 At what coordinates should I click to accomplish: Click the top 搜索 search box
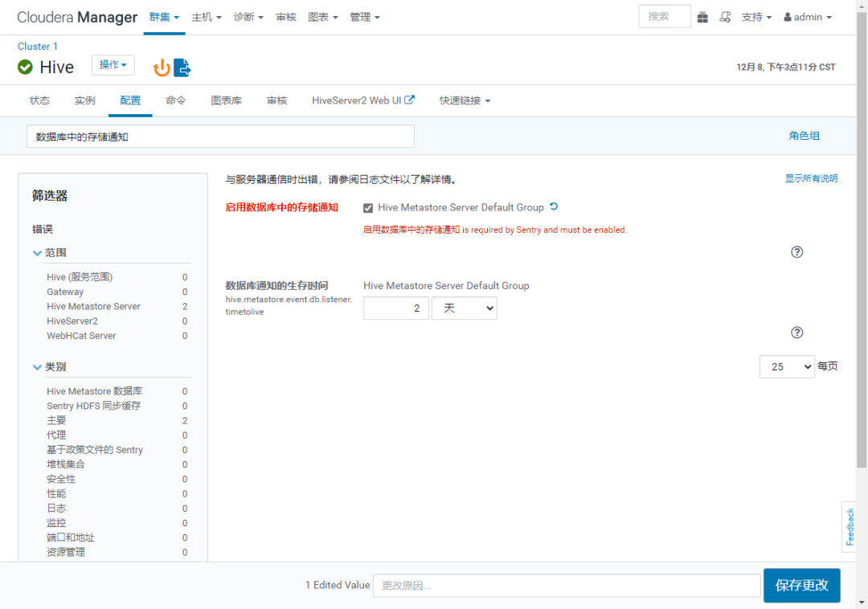665,17
